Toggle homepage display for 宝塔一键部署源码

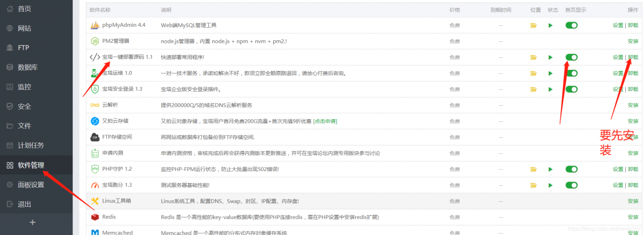pyautogui.click(x=572, y=57)
